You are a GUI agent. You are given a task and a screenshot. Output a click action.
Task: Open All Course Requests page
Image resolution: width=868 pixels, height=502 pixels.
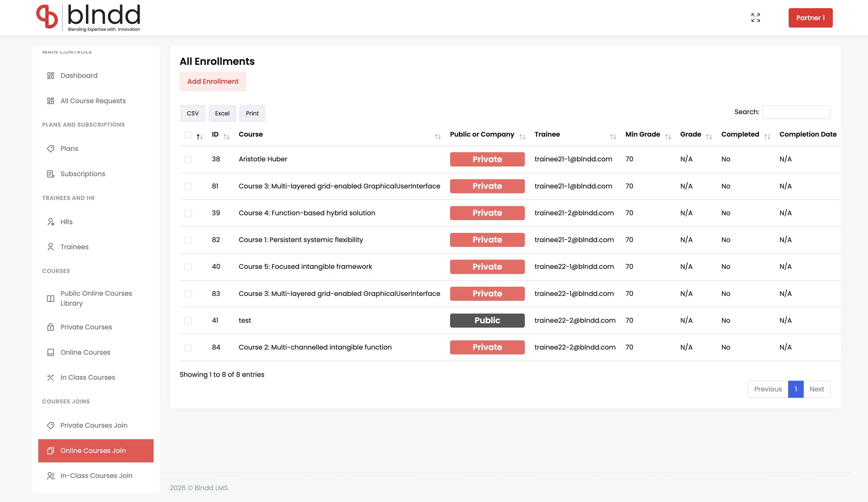point(96,101)
